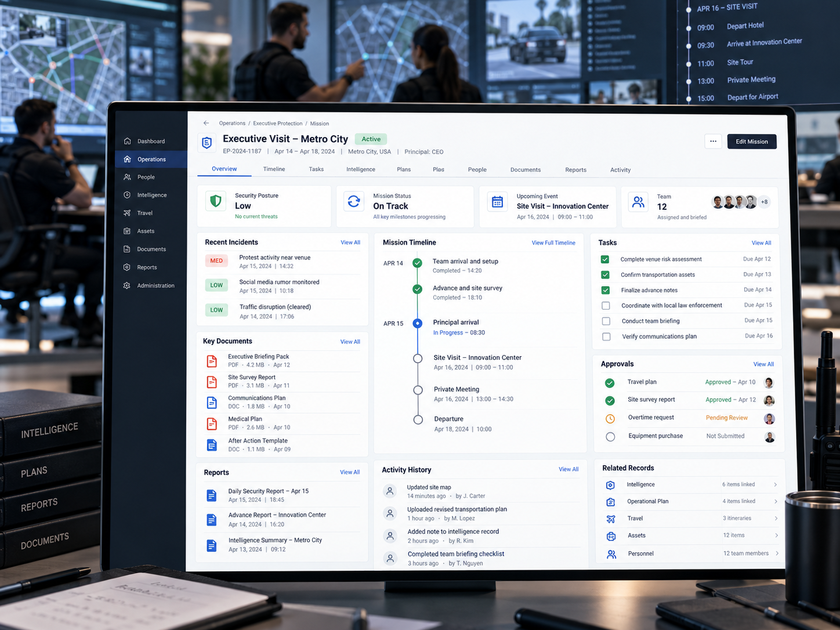
Task: Open the three-dot more options menu
Action: coord(713,141)
